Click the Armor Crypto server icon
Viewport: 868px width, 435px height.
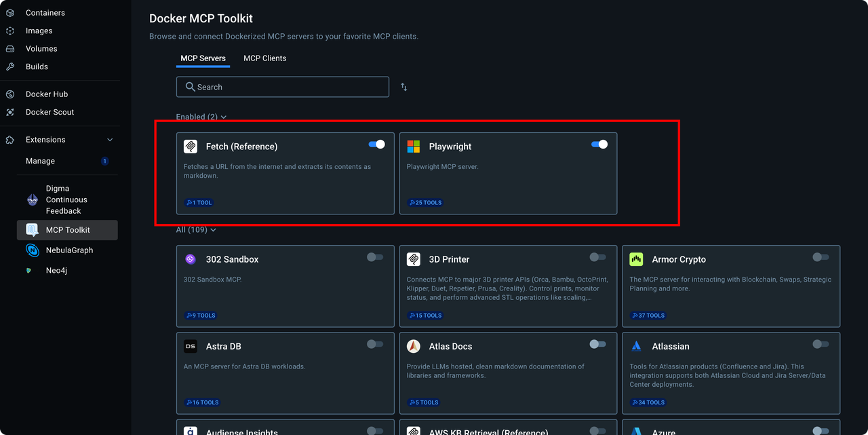click(x=636, y=259)
